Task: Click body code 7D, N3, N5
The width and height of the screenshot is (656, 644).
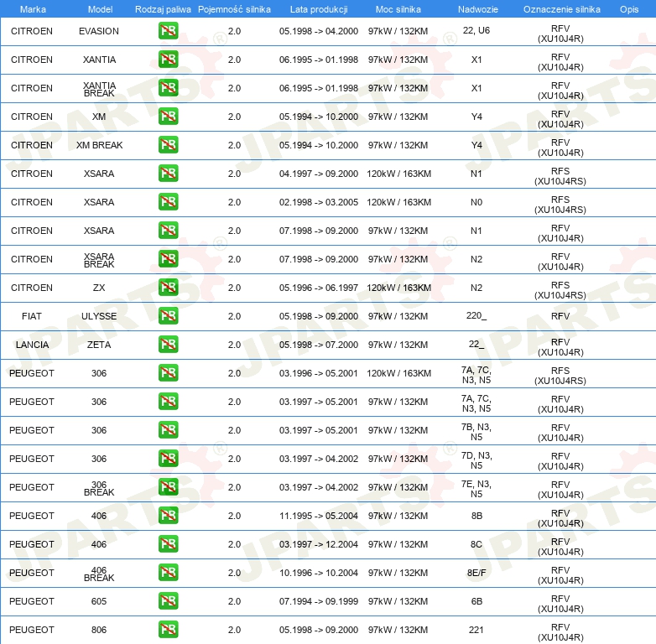Action: pyautogui.click(x=476, y=460)
